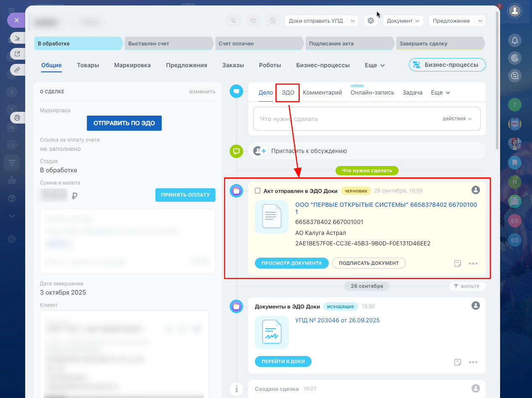This screenshot has height=398, width=532.
Task: Switch to the Товары tab
Action: coord(88,65)
